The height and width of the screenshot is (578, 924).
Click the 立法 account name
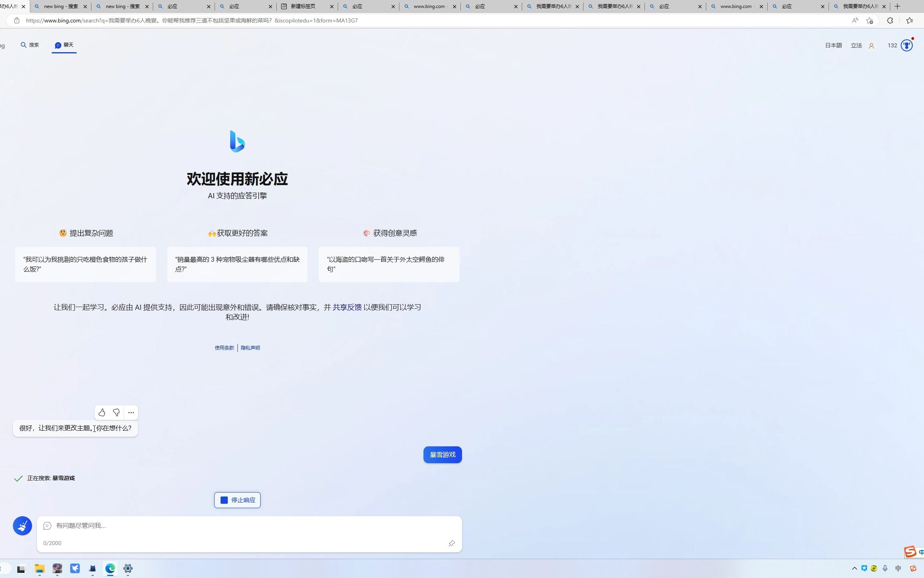pos(856,46)
